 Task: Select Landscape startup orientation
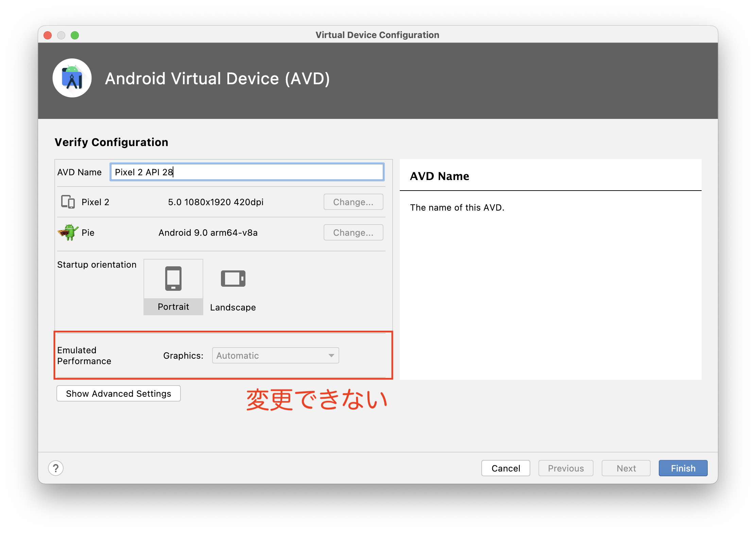tap(233, 287)
